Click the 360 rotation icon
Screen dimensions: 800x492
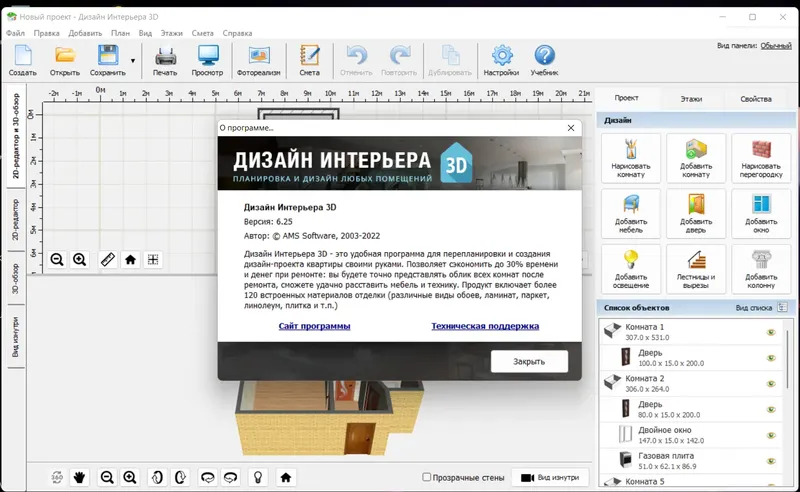pyautogui.click(x=57, y=478)
